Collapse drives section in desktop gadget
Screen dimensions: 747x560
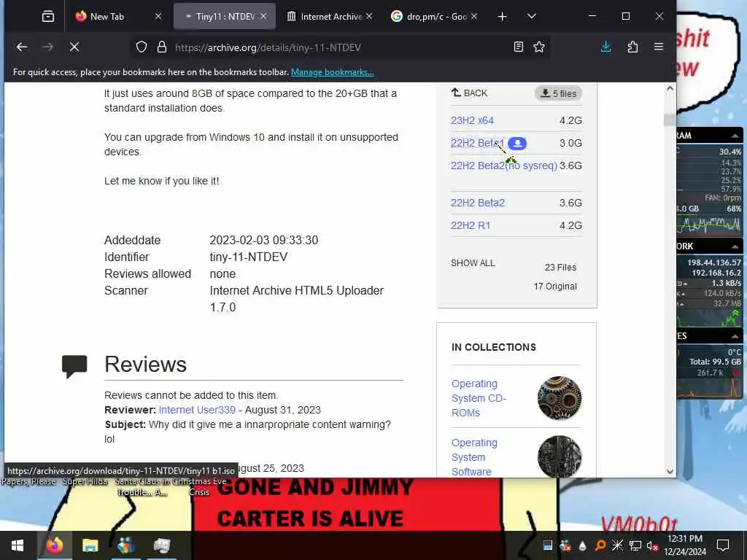point(735,336)
